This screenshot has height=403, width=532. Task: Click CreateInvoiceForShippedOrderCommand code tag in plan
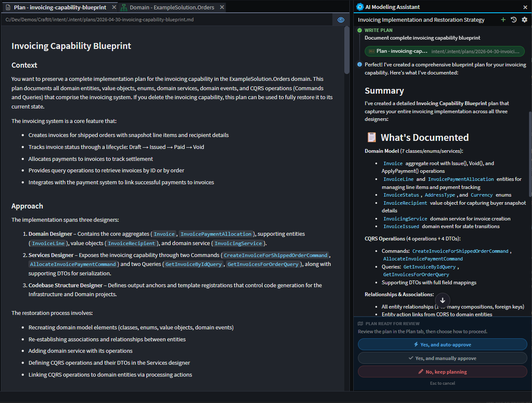(x=275, y=255)
